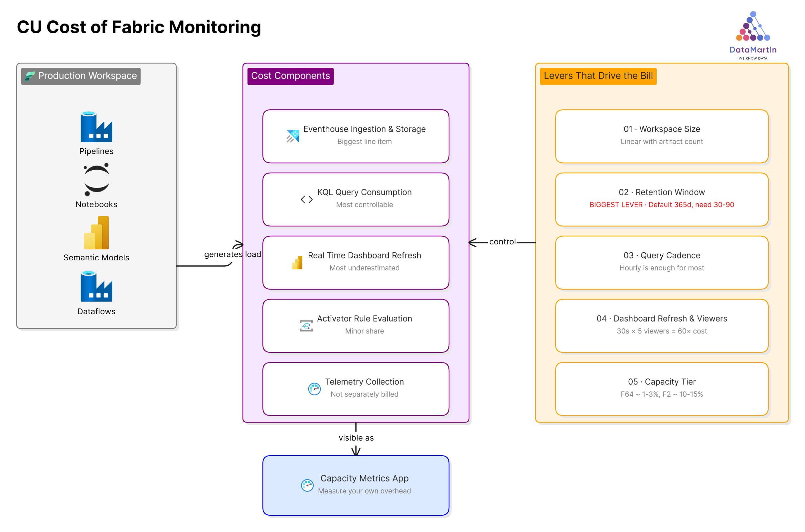Click the '30s × 5 viewers = 60× cost' text

click(x=662, y=331)
